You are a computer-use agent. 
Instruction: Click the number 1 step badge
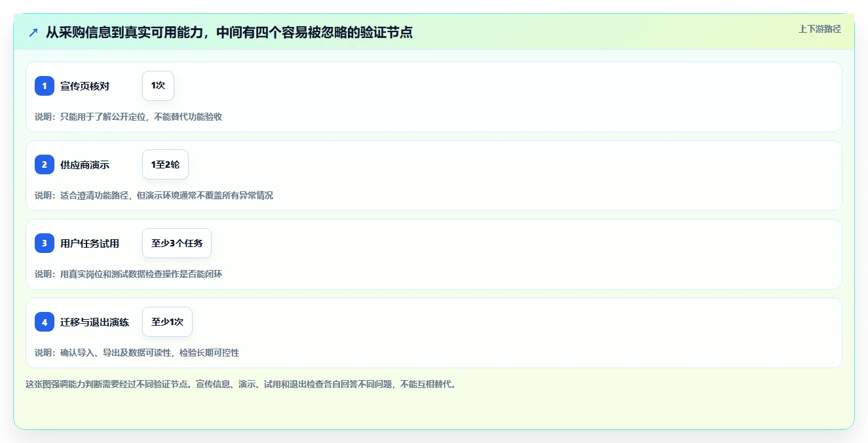click(45, 86)
